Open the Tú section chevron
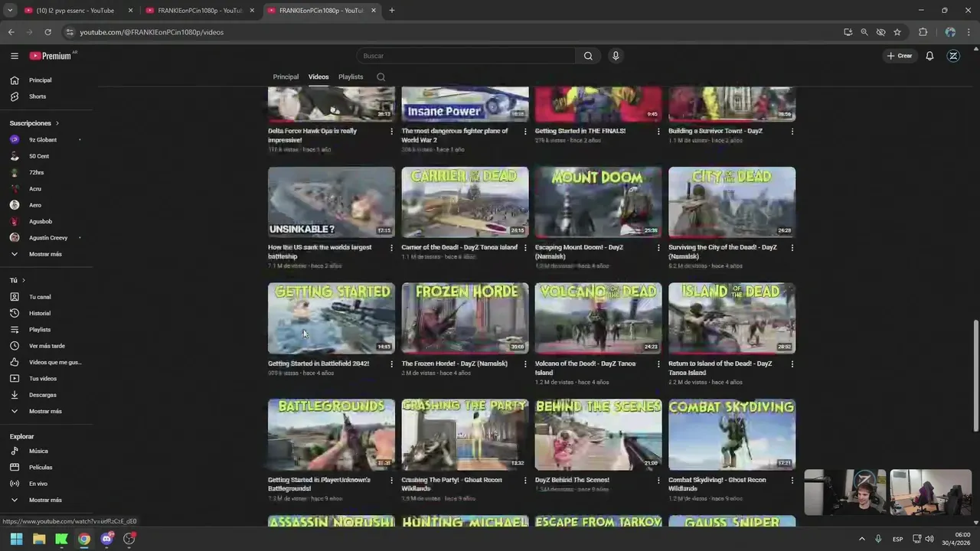The width and height of the screenshot is (980, 551). pos(23,281)
